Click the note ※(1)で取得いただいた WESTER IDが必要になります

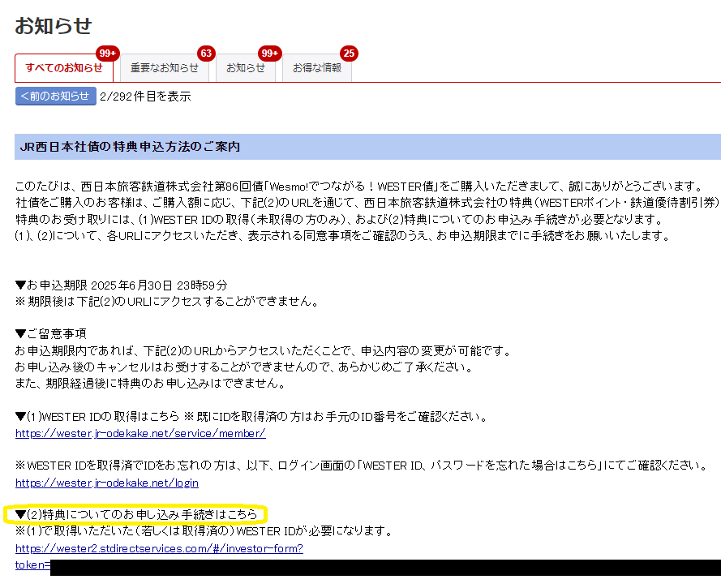tap(204, 531)
